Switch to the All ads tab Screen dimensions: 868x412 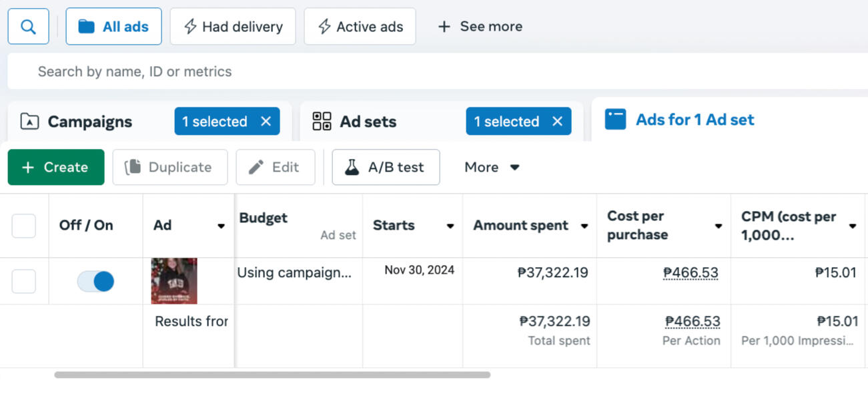coord(113,27)
